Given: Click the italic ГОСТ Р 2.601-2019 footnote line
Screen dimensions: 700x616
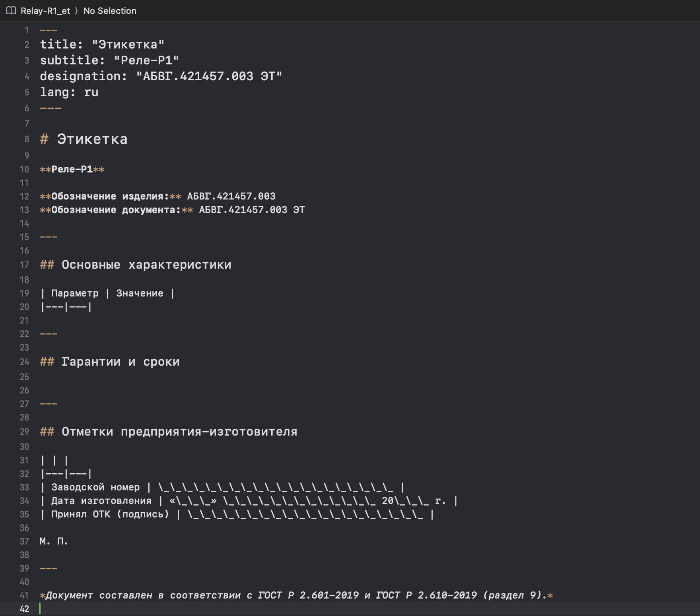Looking at the screenshot, I should click(x=296, y=595).
